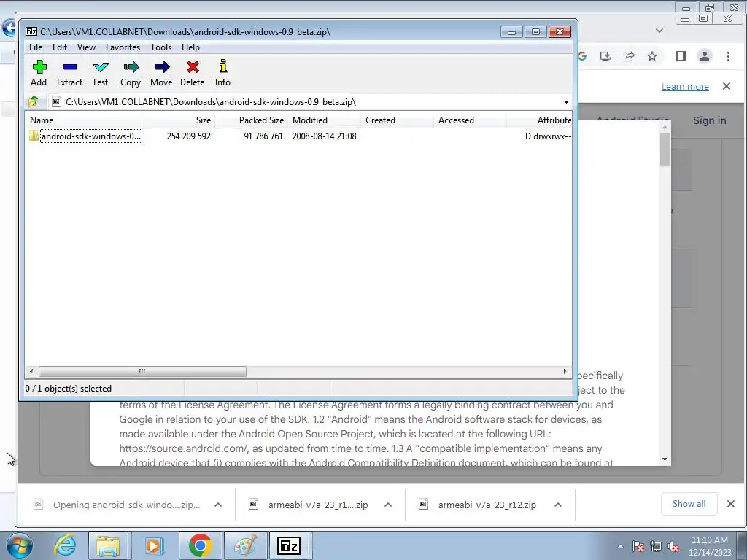Image resolution: width=747 pixels, height=560 pixels.
Task: Click the muted volume tray icon
Action: click(x=673, y=547)
